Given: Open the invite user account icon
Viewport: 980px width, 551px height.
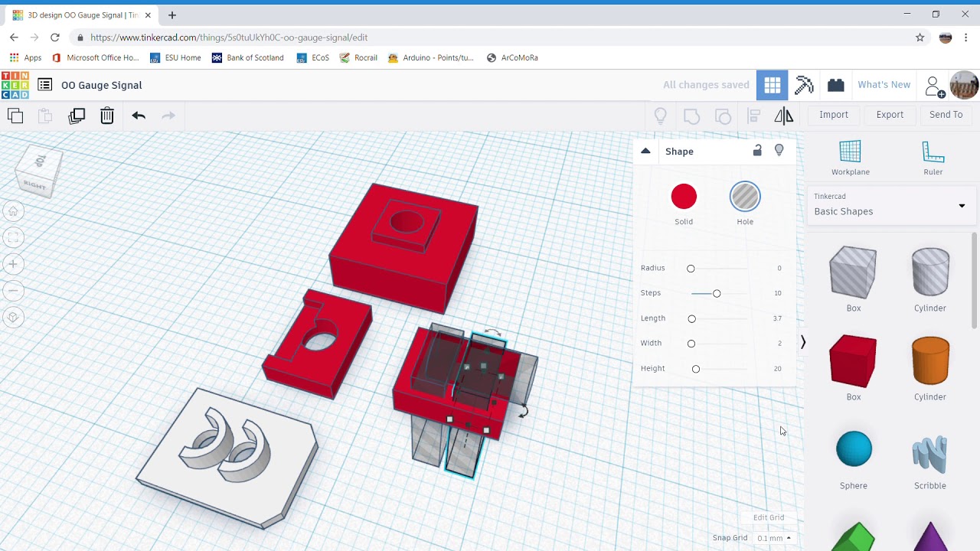Looking at the screenshot, I should click(934, 86).
